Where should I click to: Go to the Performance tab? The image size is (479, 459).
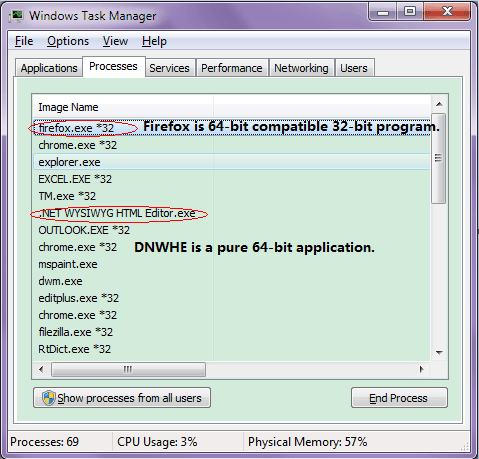coord(232,68)
